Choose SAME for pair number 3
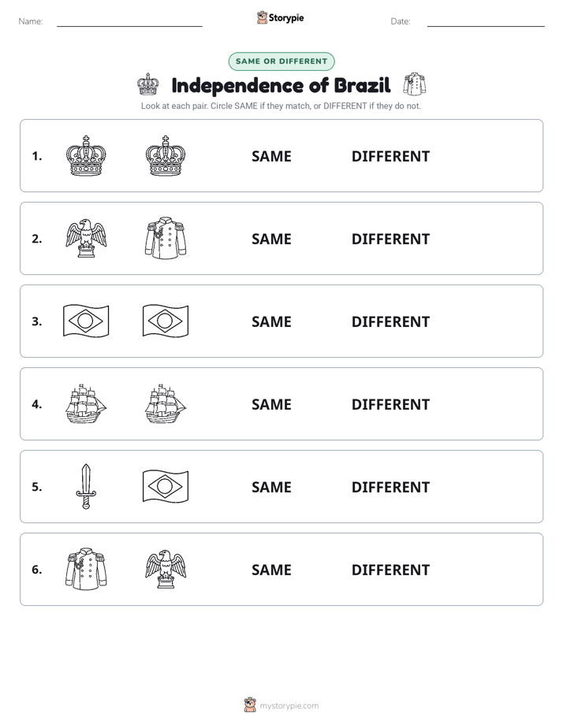Image resolution: width=563 pixels, height=728 pixels. 271,321
